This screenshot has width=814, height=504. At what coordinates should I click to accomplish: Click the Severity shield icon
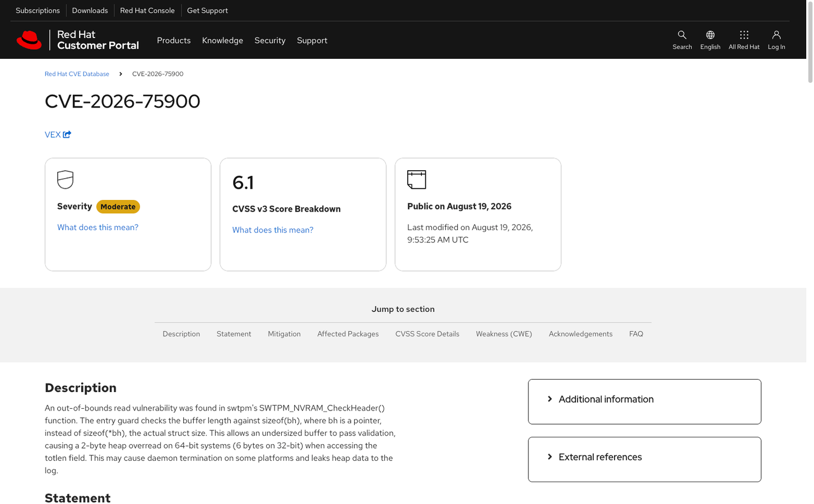(x=65, y=180)
